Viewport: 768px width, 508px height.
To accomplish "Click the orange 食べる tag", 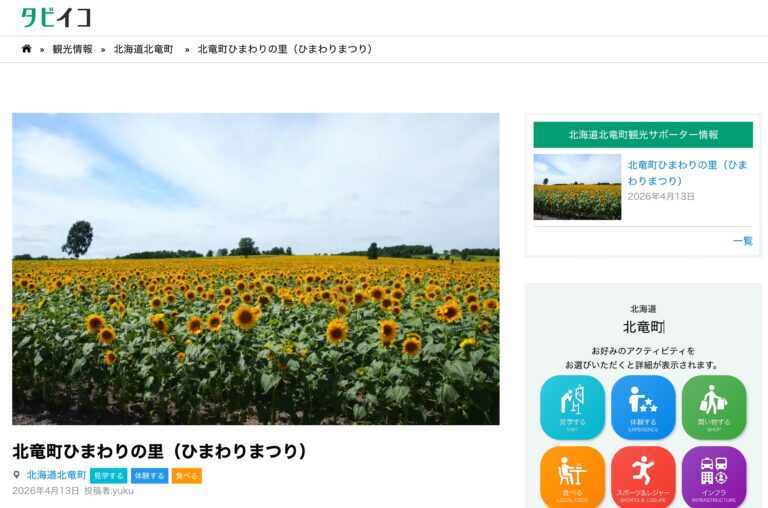I will click(x=186, y=476).
